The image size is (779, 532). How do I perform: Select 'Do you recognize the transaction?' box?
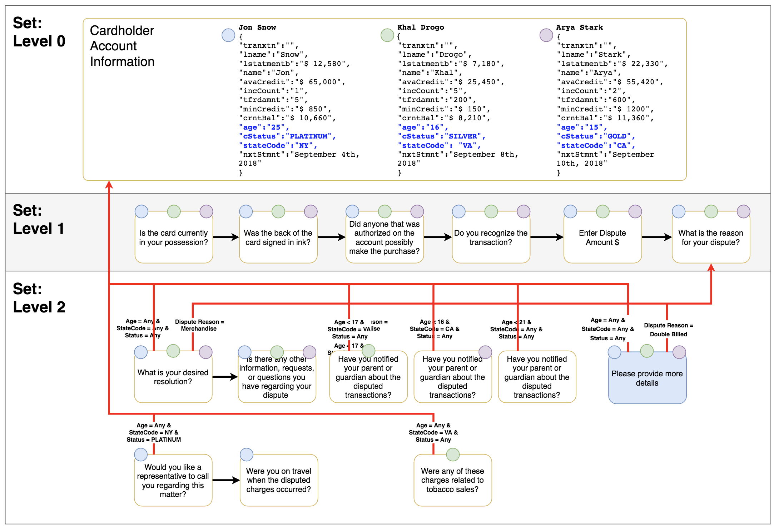[491, 238]
